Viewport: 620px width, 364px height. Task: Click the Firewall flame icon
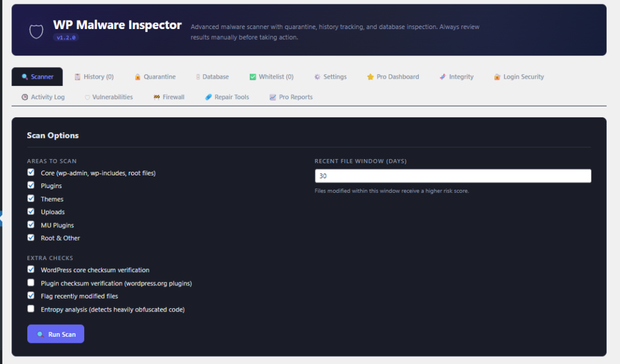[x=156, y=97]
